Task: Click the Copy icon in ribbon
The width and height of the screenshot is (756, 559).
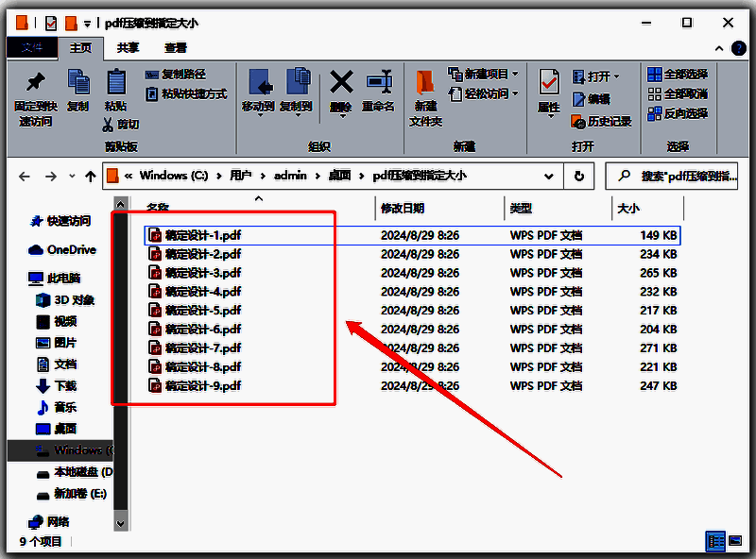Action: (77, 83)
